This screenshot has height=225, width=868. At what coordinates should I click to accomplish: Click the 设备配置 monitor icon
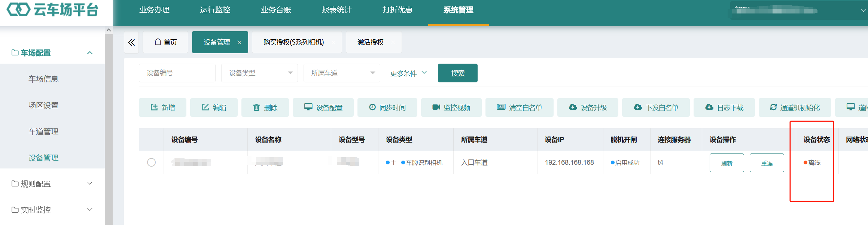pyautogui.click(x=308, y=107)
